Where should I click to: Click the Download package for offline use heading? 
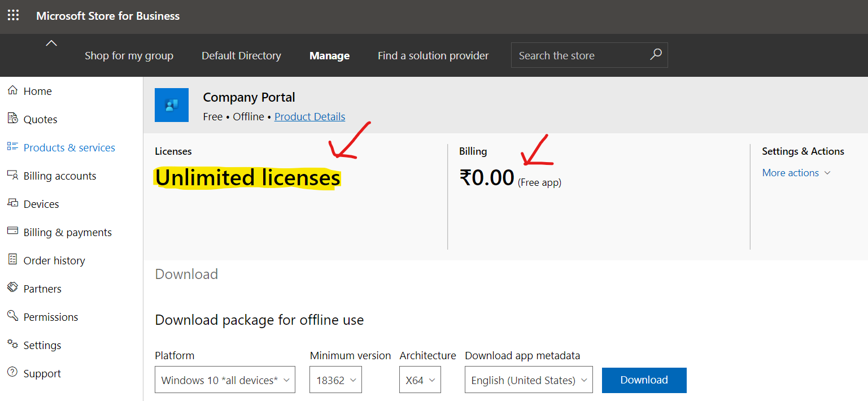pyautogui.click(x=259, y=320)
